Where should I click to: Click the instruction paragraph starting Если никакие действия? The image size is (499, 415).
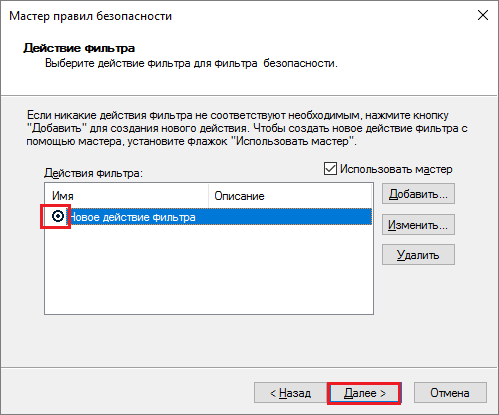[x=247, y=128]
